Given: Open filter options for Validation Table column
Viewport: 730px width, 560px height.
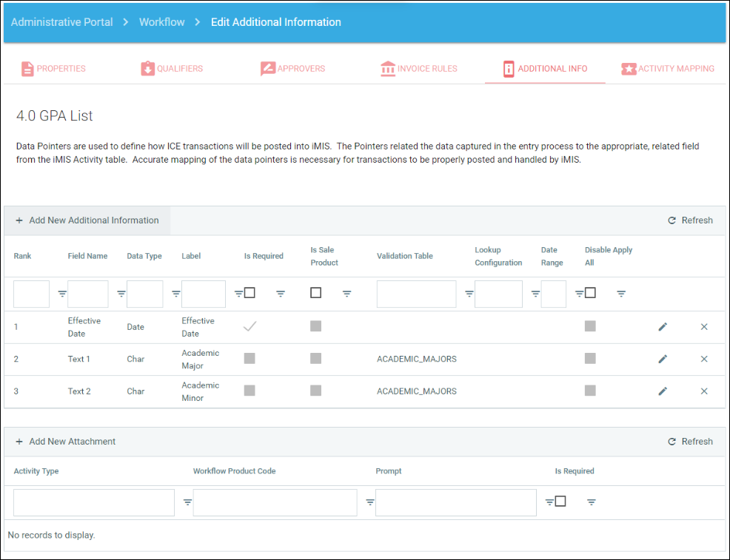Looking at the screenshot, I should [469, 294].
